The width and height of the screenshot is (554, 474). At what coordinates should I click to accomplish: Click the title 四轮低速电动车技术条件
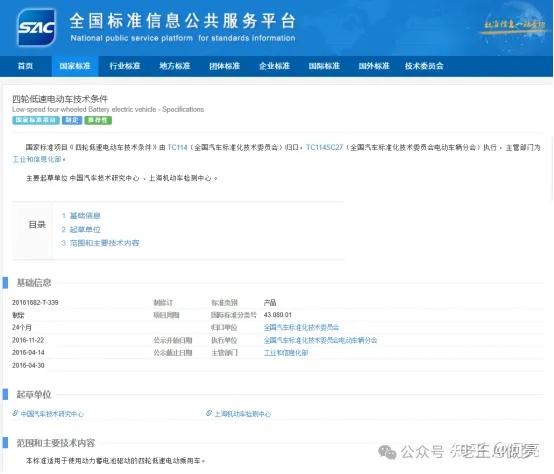pos(60,99)
